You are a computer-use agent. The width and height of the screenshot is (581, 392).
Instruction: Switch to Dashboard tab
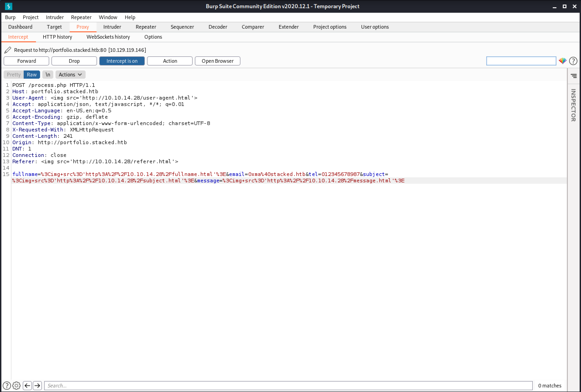coord(20,27)
